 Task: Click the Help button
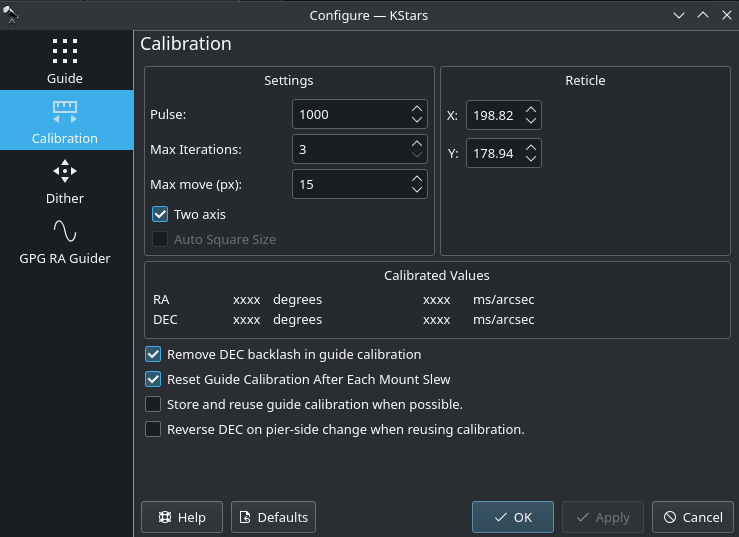pyautogui.click(x=182, y=517)
